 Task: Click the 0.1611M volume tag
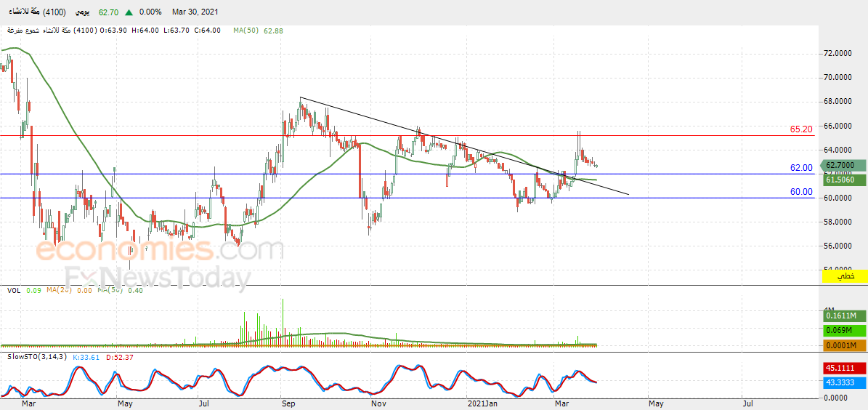point(843,316)
